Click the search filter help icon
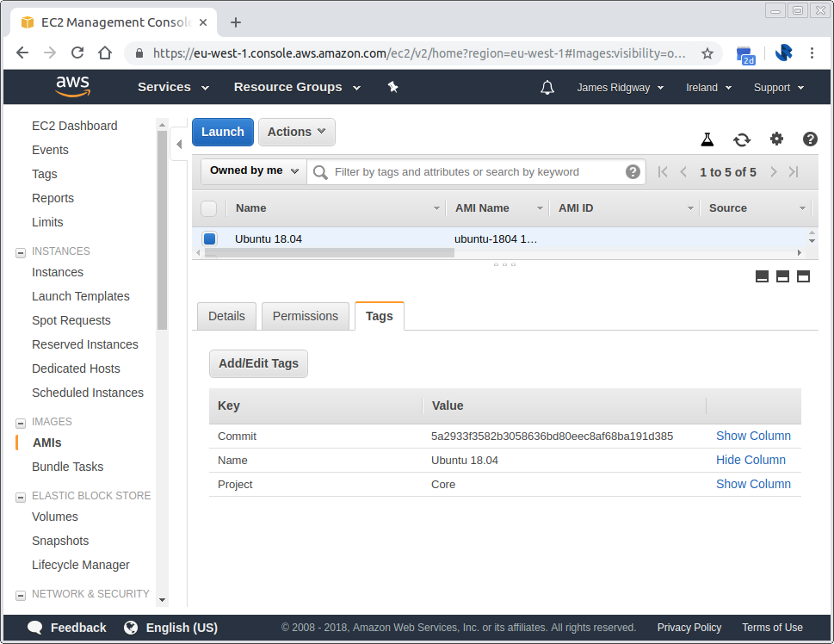 (633, 171)
